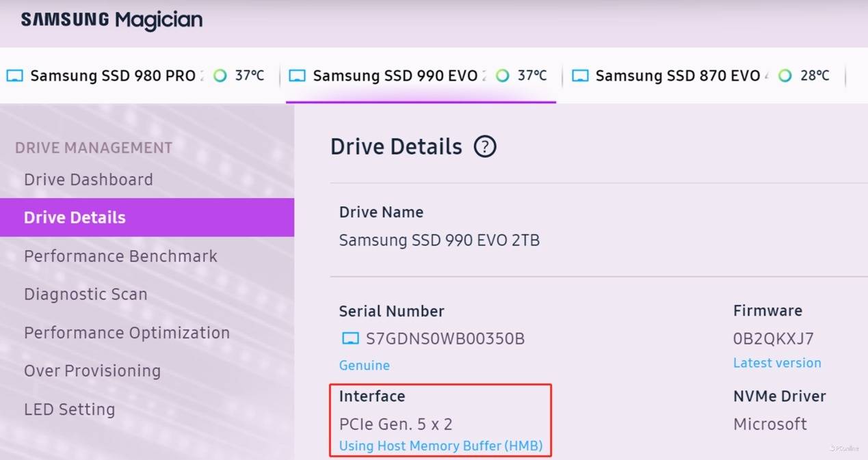Image resolution: width=868 pixels, height=460 pixels.
Task: Select the Samsung SSD 990 EVO tab
Action: coord(395,76)
